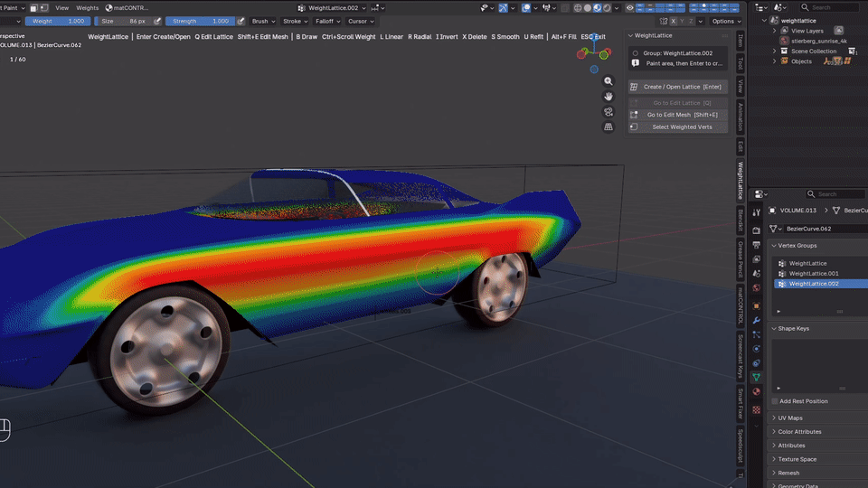Toggle X-axis mirror symmetry
Viewport: 868px width, 488px height.
(x=673, y=21)
